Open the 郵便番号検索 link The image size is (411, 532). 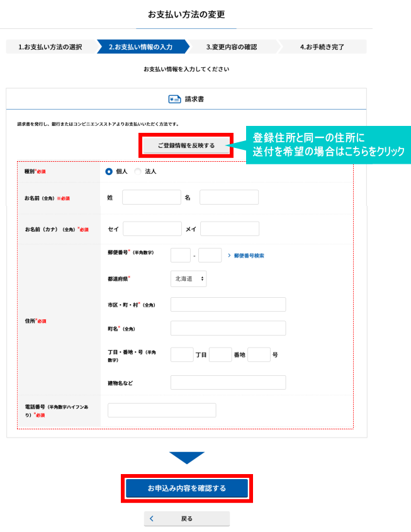tap(249, 256)
